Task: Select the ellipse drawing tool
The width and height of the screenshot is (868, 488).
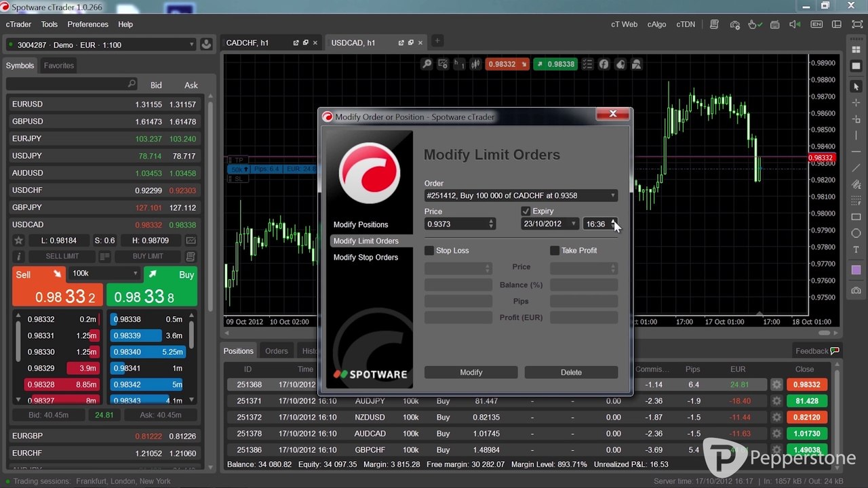Action: point(856,233)
